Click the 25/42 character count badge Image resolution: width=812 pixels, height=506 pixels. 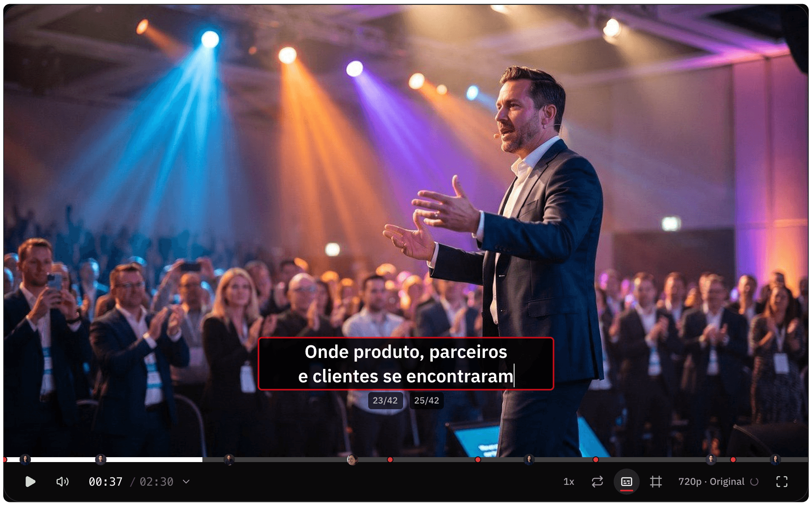pyautogui.click(x=426, y=400)
